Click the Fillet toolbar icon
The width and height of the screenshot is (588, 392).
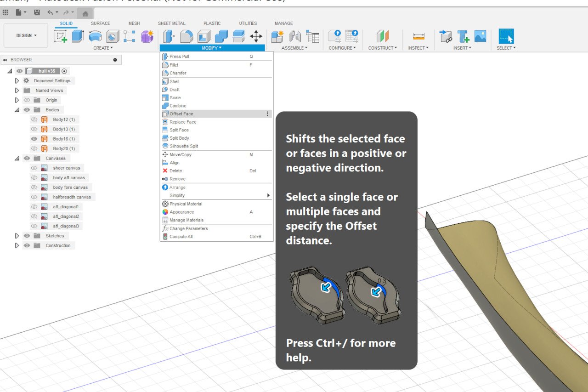coord(187,36)
